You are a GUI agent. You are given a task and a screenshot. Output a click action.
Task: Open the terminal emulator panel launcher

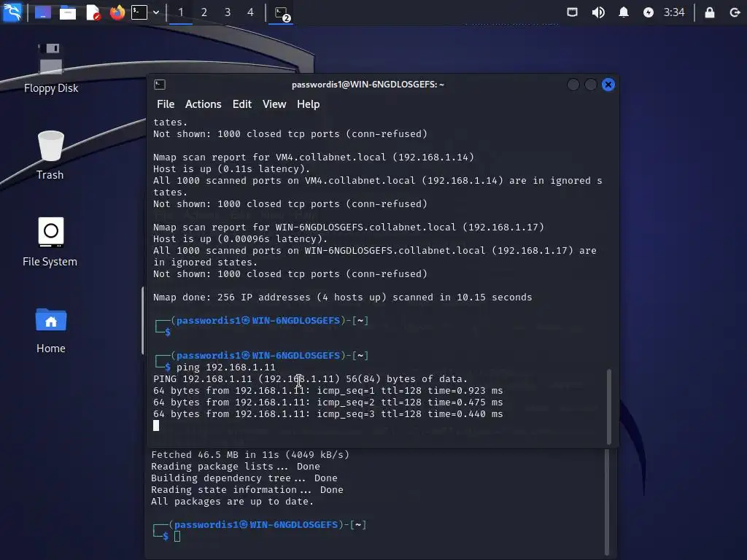click(139, 12)
